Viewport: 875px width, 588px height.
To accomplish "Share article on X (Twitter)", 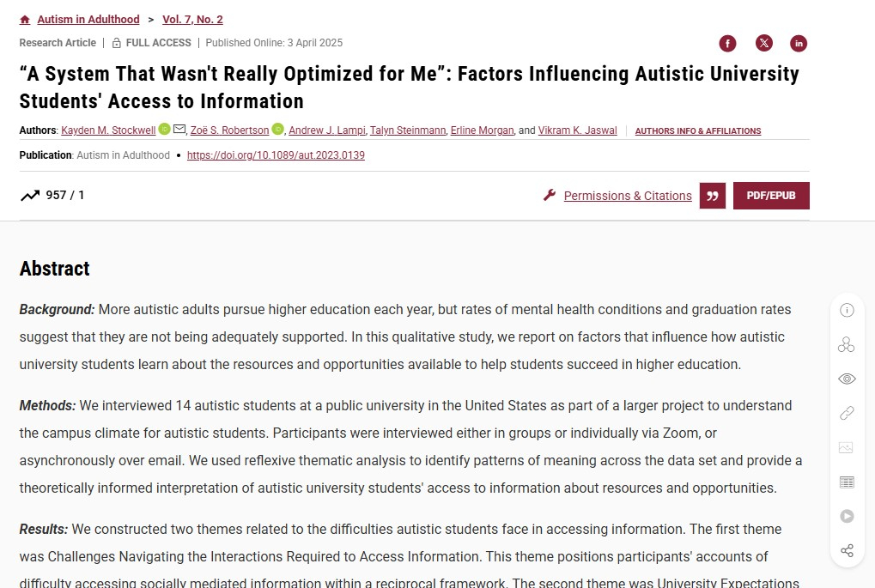I will pos(763,44).
